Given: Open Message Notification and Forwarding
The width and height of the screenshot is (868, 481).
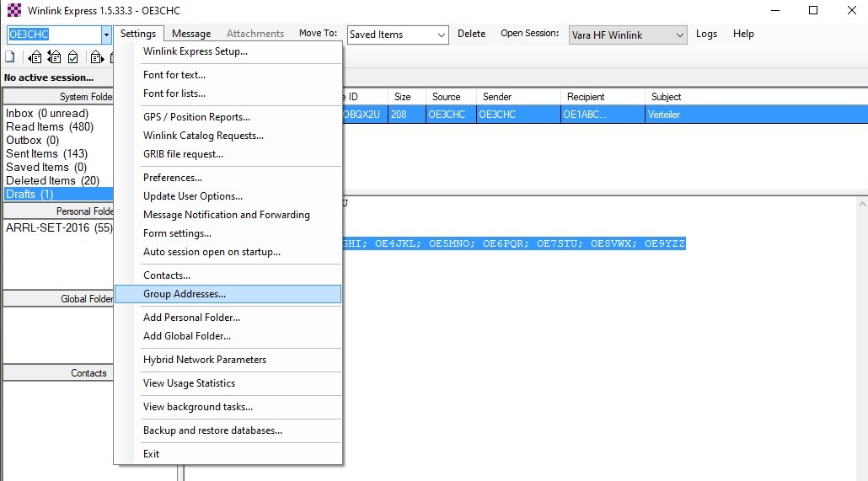Looking at the screenshot, I should 228,215.
